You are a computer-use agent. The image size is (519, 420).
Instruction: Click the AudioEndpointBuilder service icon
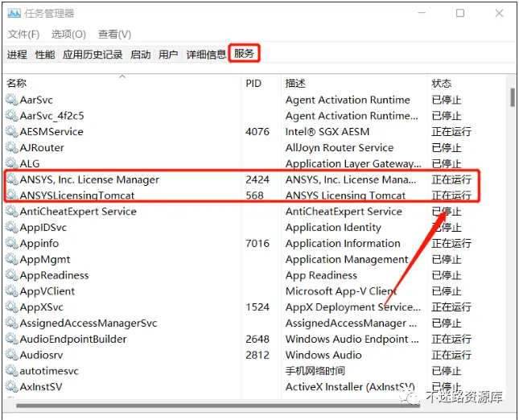11,339
